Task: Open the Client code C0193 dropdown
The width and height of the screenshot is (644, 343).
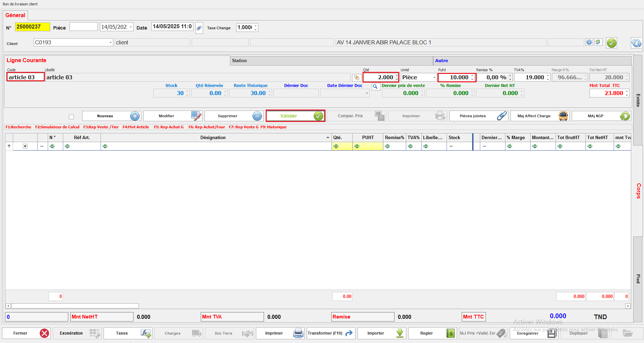Action: click(110, 43)
